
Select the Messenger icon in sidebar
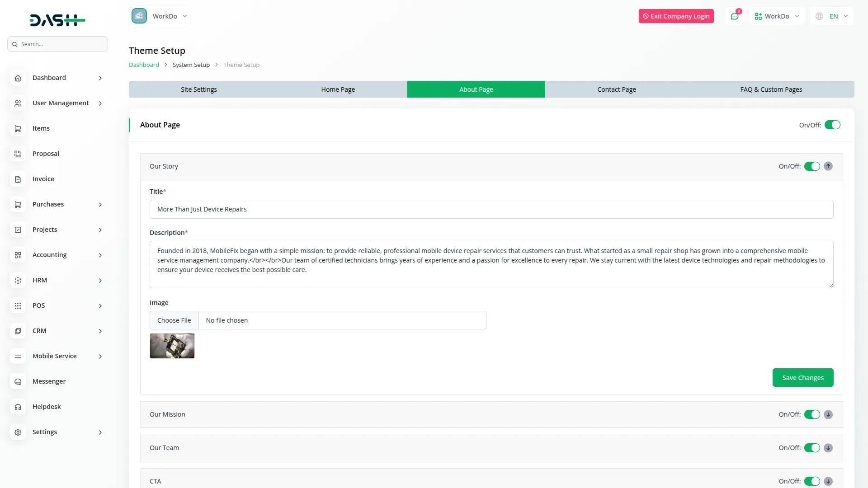point(18,381)
